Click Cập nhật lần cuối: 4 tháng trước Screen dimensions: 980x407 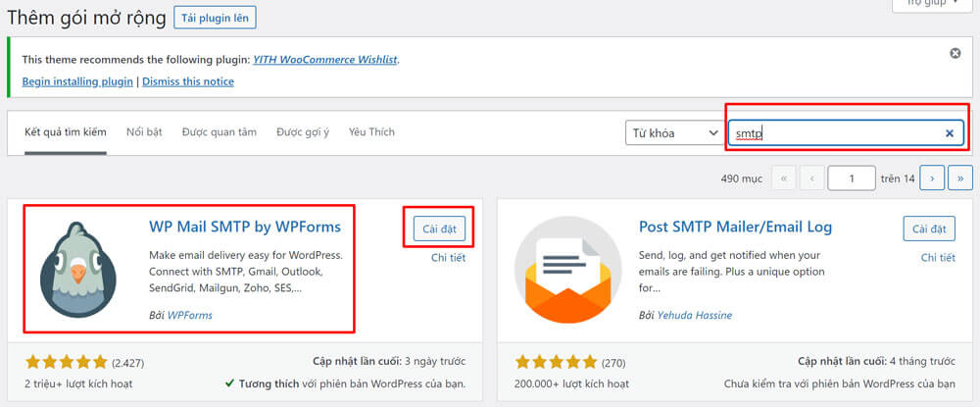877,361
